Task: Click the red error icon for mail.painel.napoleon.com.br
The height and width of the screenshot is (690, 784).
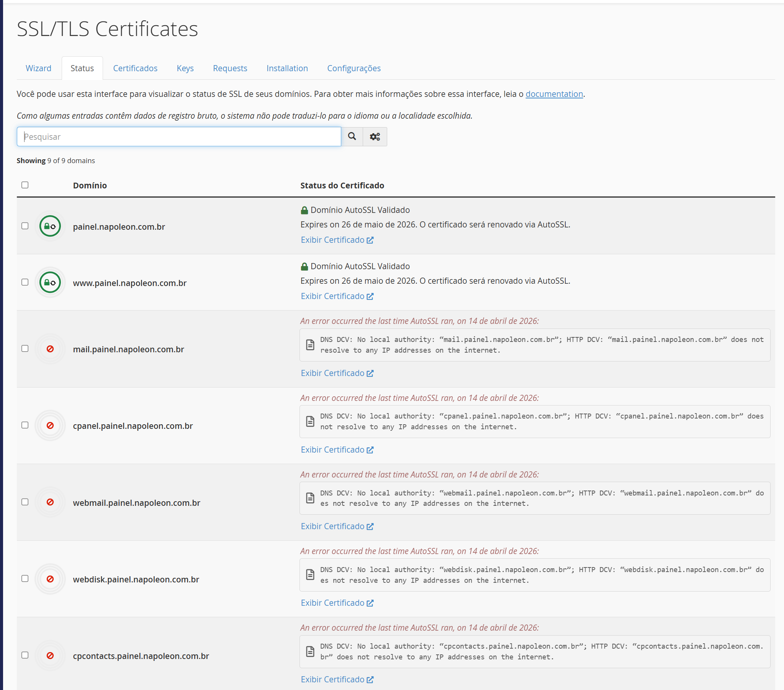Action: (50, 349)
